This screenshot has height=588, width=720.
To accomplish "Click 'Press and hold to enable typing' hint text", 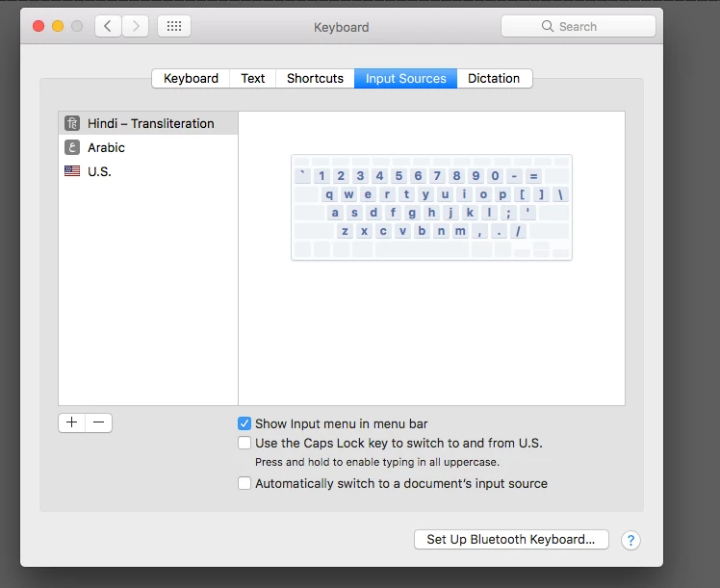I will click(377, 462).
